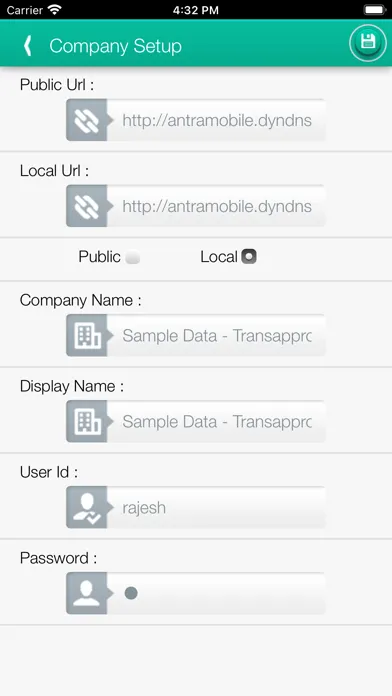Tap the person icon beside Password

pyautogui.click(x=87, y=593)
